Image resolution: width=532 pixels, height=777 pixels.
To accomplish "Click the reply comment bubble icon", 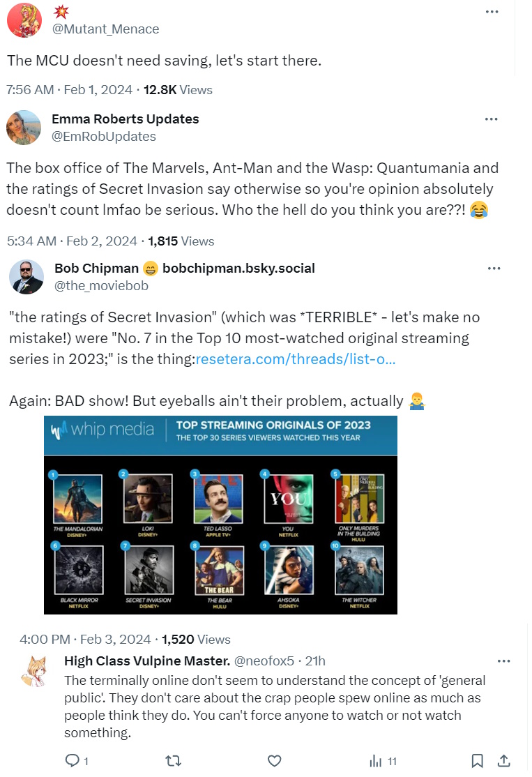I will coord(73,760).
